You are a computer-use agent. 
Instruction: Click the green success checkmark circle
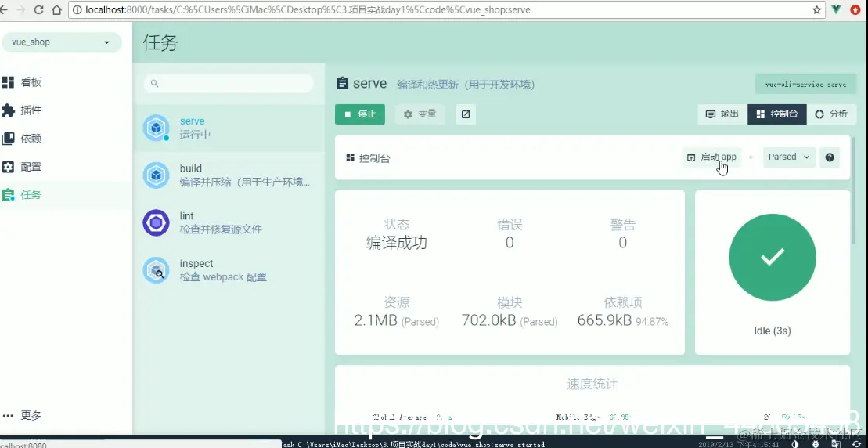(x=773, y=257)
